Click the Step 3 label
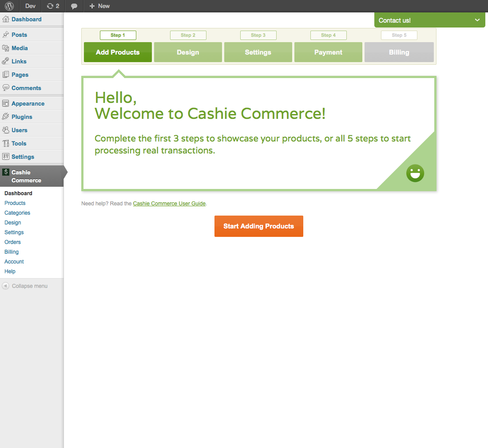Screen dimensions: 488x448 tap(258, 35)
